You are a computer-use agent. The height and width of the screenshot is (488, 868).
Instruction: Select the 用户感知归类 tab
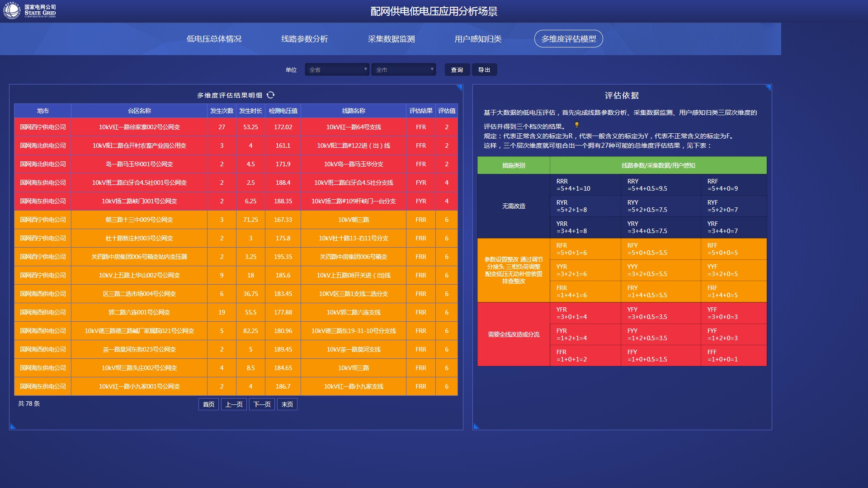click(x=478, y=39)
